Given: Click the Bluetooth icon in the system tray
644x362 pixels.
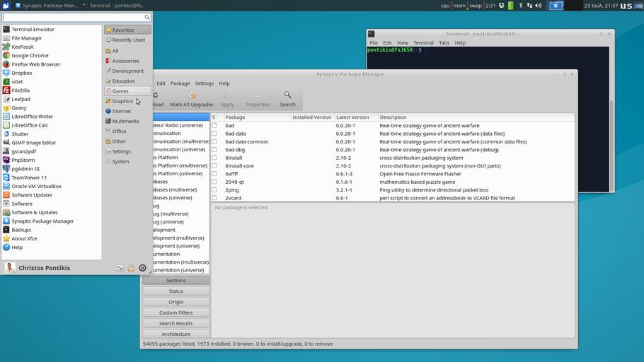Looking at the screenshot, I should coord(521,6).
